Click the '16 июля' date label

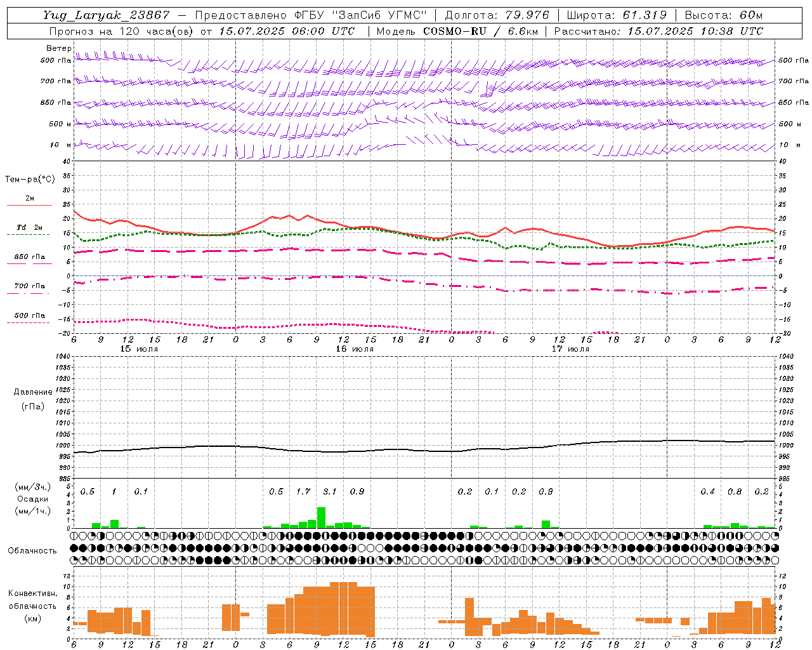click(x=355, y=349)
